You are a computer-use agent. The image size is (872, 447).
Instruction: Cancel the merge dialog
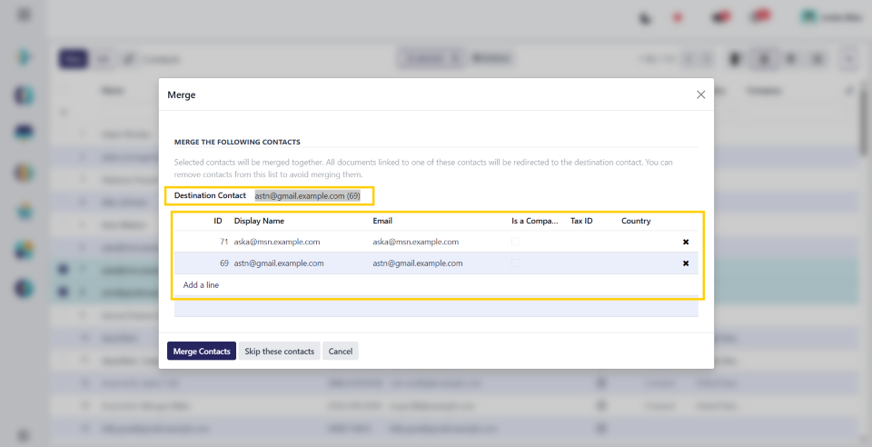pyautogui.click(x=340, y=351)
